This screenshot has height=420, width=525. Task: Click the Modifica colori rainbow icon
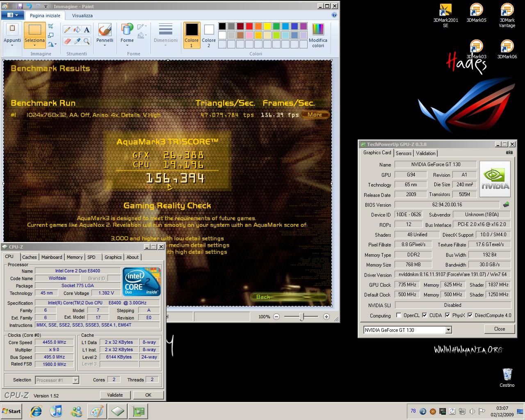(318, 30)
